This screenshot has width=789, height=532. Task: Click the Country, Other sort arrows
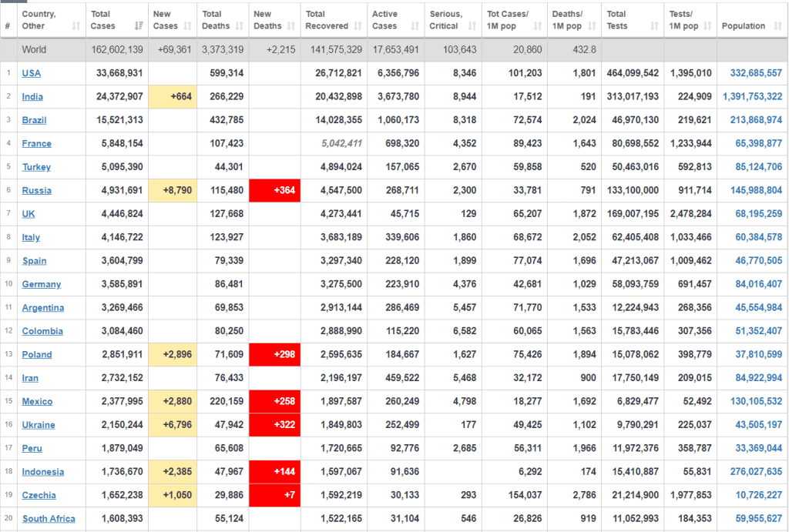(x=76, y=26)
